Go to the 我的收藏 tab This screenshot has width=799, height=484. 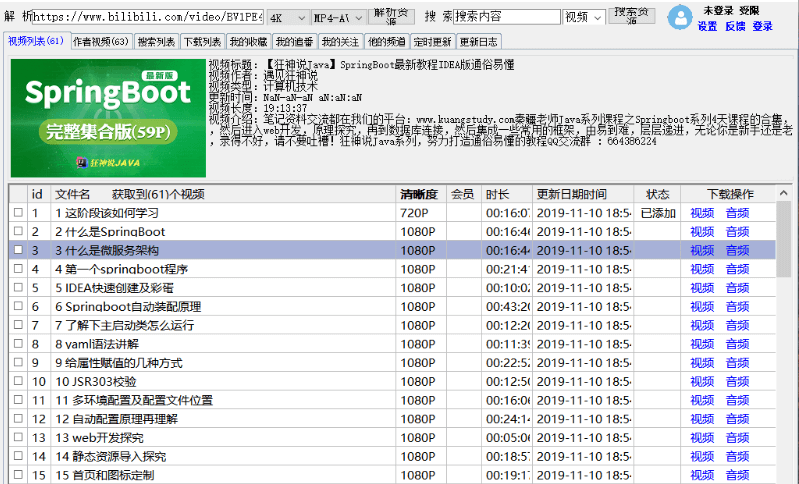point(248,42)
